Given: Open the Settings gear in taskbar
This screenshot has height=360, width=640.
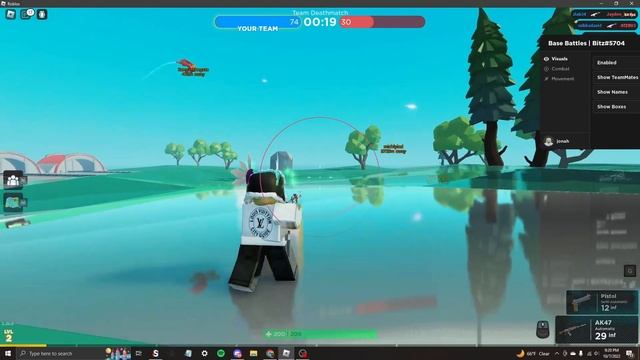Looking at the screenshot, I should (204, 353).
